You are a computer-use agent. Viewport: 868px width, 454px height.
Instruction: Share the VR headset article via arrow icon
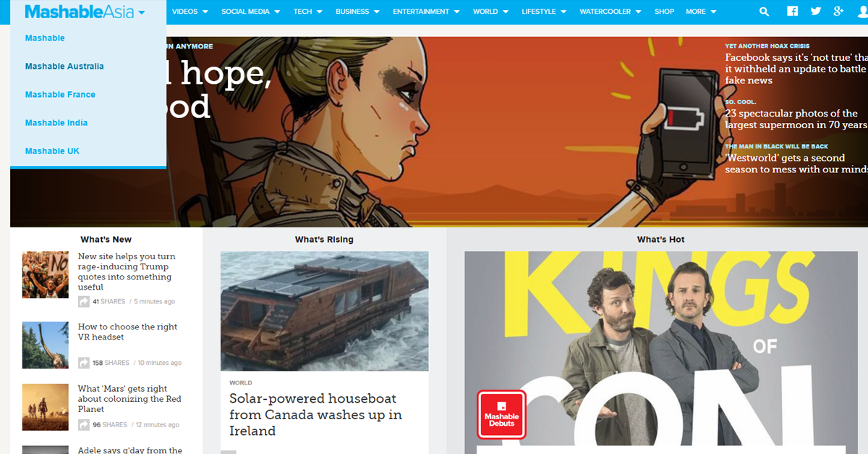pos(84,363)
